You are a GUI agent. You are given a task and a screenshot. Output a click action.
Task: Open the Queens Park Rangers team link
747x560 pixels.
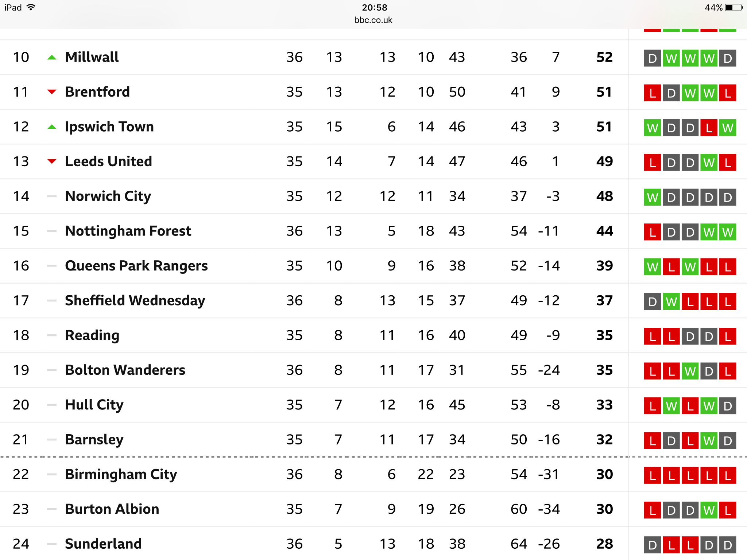point(136,266)
